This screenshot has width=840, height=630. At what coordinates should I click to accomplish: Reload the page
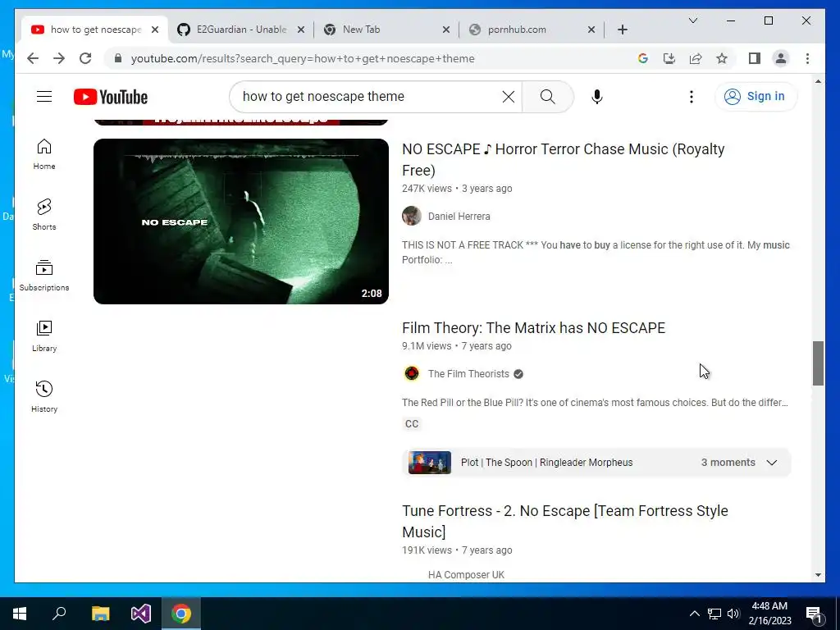click(x=85, y=58)
